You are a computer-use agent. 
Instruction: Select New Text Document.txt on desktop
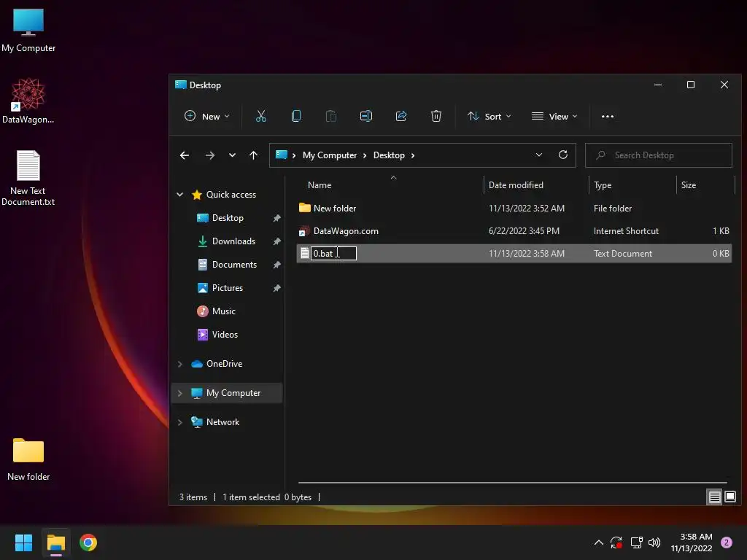click(28, 178)
